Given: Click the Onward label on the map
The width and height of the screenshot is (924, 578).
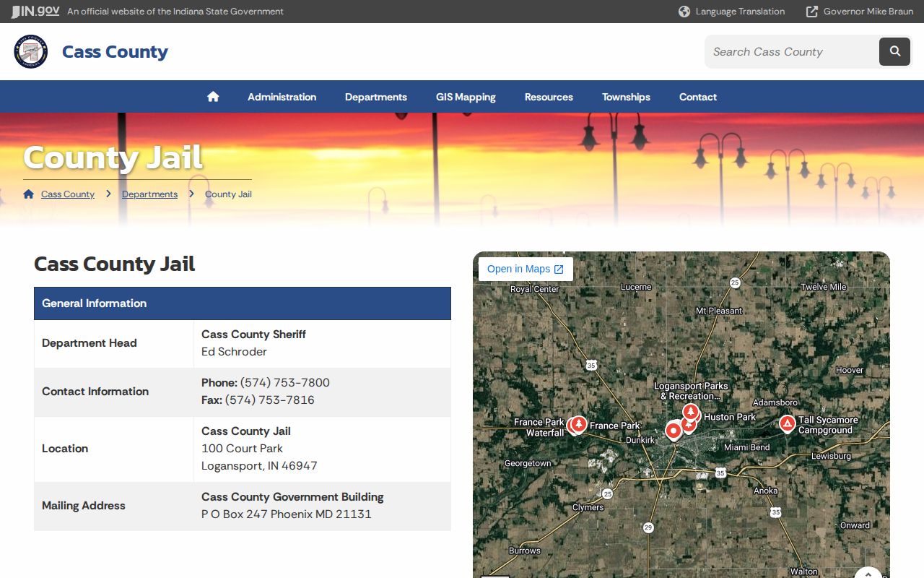Looking at the screenshot, I should 855,525.
